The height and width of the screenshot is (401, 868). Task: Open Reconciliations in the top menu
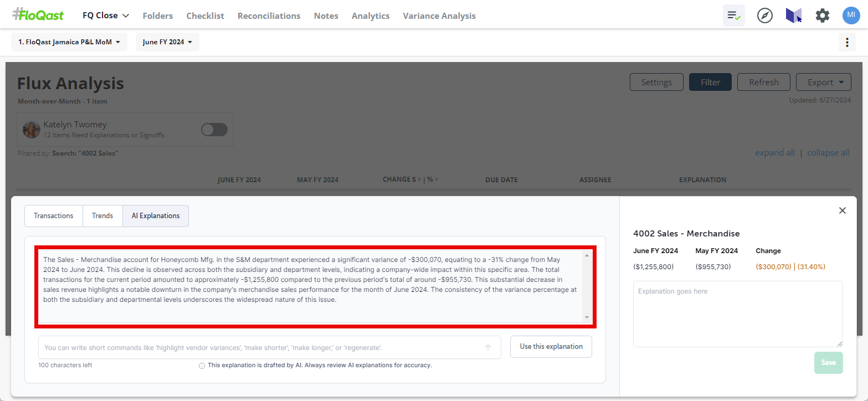point(269,16)
